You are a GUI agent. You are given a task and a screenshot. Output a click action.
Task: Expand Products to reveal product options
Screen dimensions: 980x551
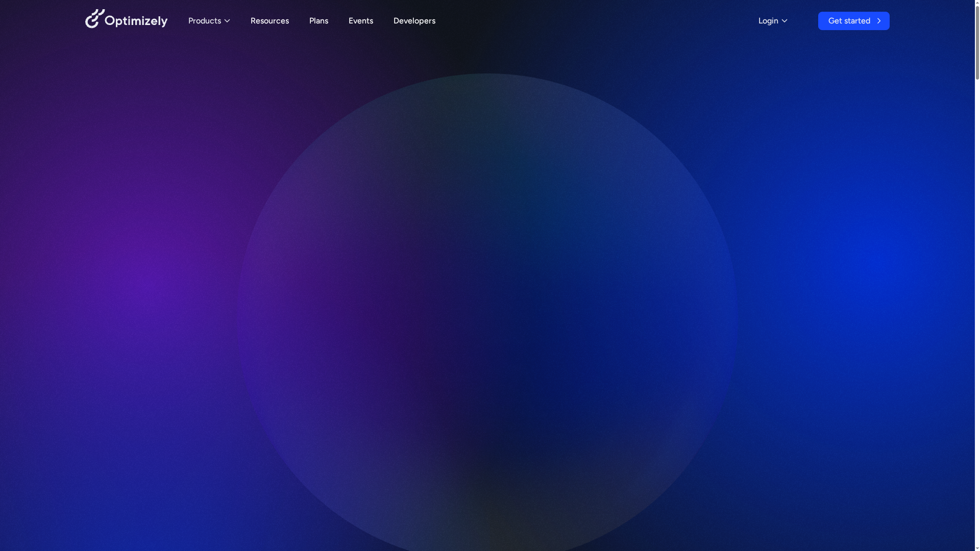point(205,21)
